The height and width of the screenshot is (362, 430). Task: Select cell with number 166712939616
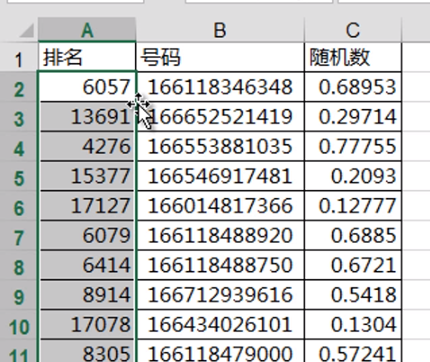[220, 295]
